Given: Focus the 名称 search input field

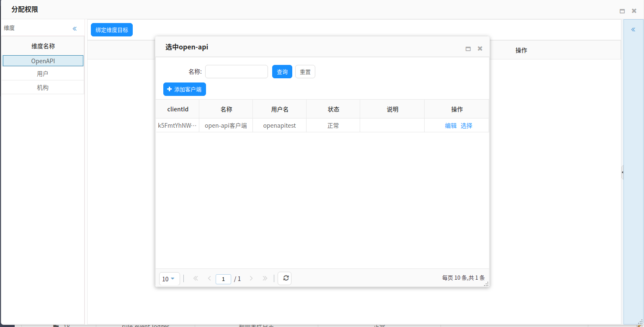Looking at the screenshot, I should tap(236, 72).
